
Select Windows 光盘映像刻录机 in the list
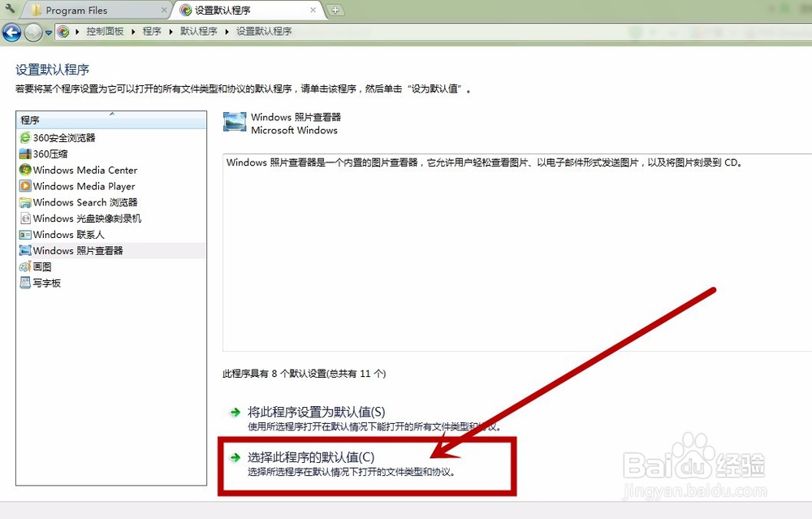point(111,218)
